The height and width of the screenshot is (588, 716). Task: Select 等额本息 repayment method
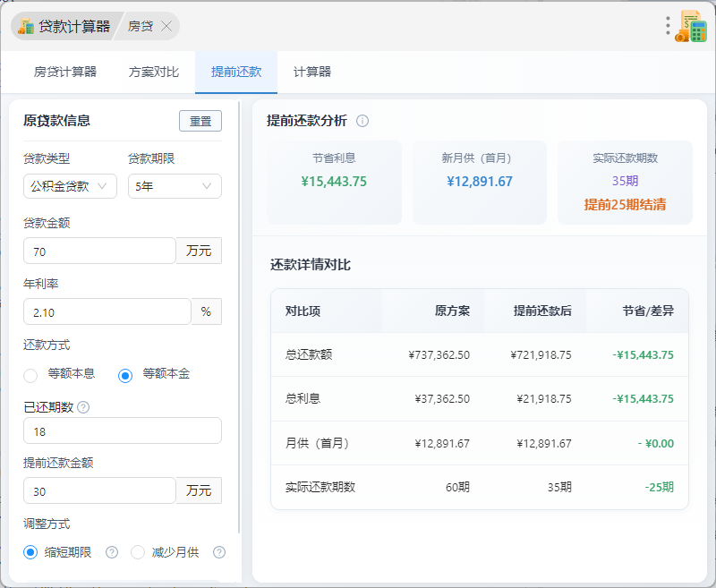[31, 375]
